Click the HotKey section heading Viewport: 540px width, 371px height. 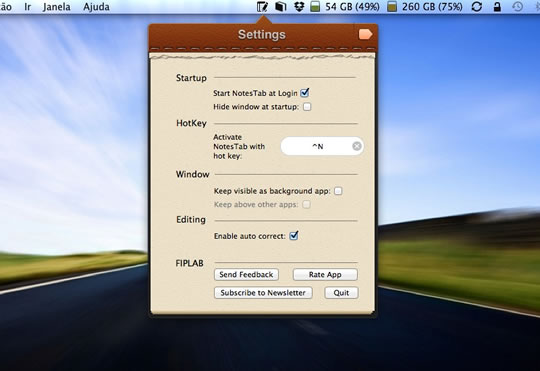click(191, 123)
